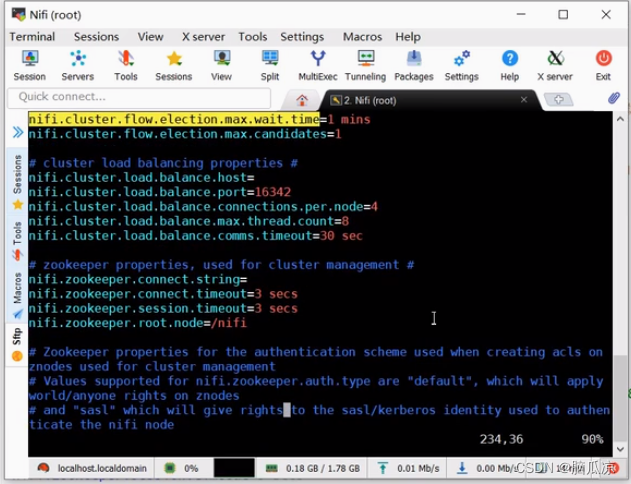Open the Sftp sidebar panel
The height and width of the screenshot is (484, 631).
17,344
